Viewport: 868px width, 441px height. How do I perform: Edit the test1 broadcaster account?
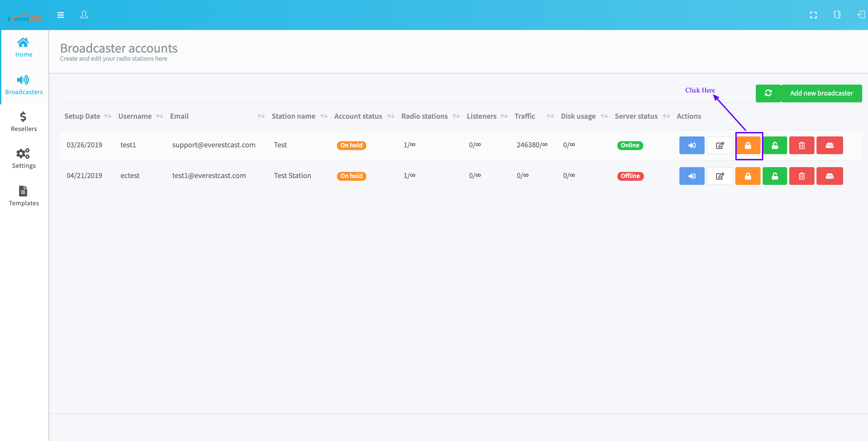(x=720, y=145)
